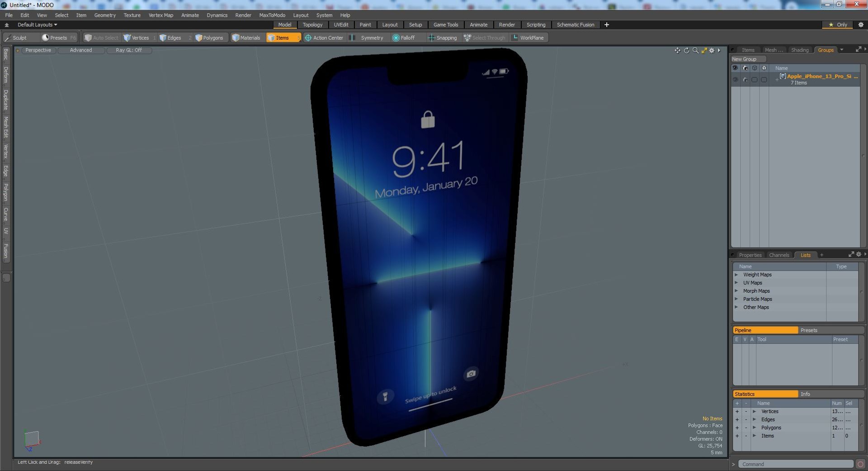
Task: Open the viewport settings gear
Action: point(712,50)
